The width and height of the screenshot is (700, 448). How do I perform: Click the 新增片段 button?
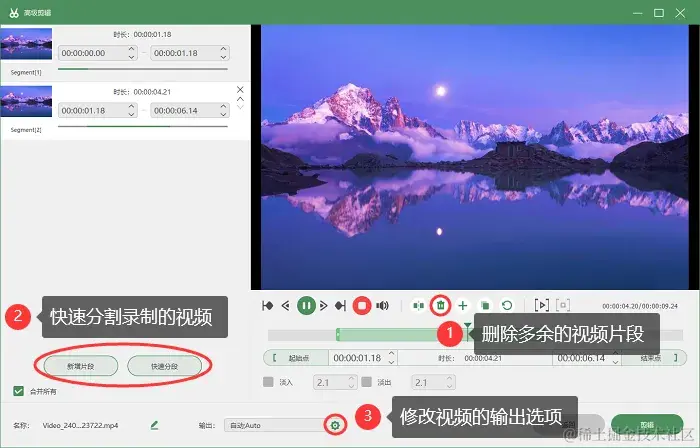coord(81,366)
